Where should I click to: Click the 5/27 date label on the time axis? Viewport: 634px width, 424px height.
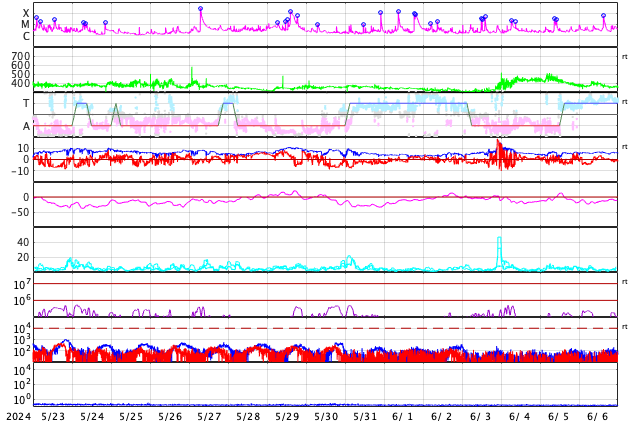pos(209,416)
